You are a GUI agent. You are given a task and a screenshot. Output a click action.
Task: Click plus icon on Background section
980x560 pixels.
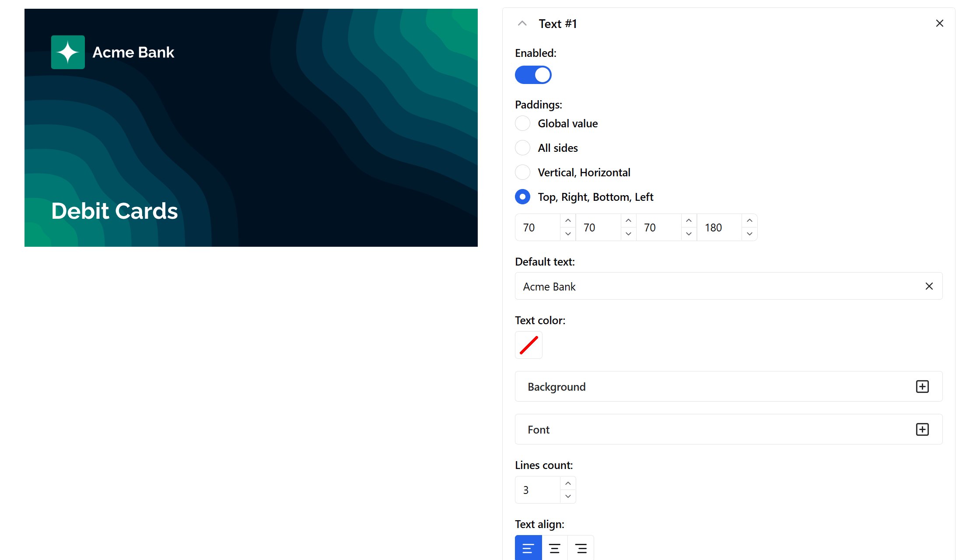click(922, 387)
